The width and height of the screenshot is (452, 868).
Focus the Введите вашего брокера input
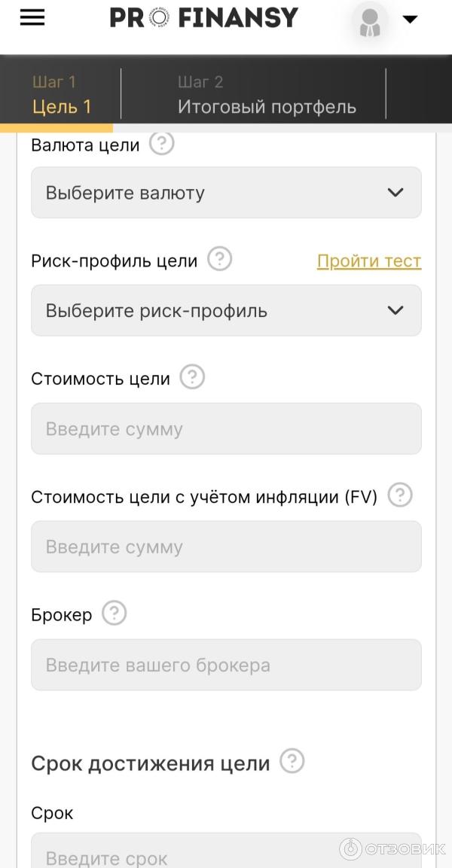(226, 664)
